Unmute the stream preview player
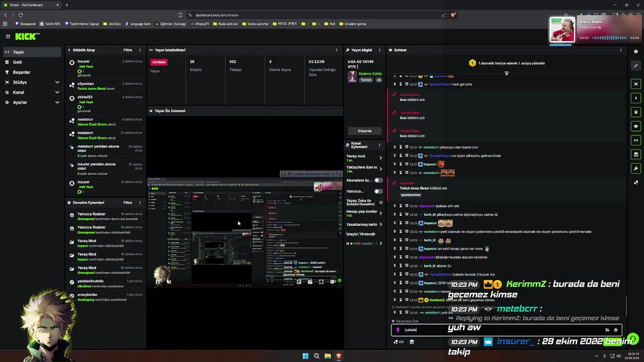This screenshot has width=644, height=362. pos(169,282)
